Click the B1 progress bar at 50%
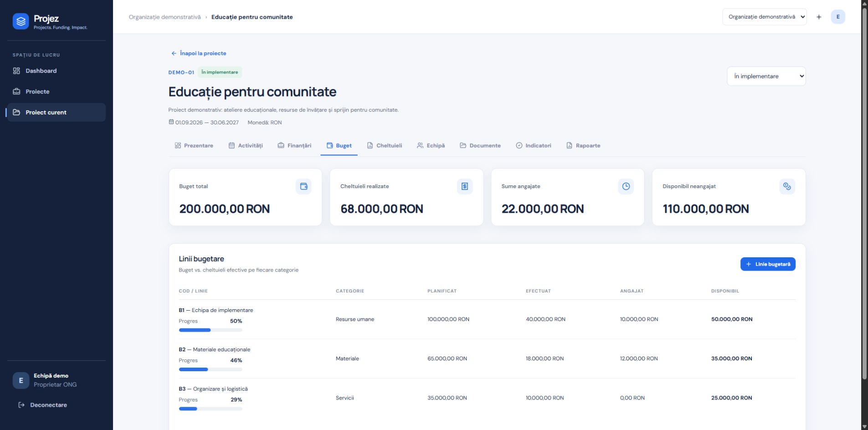 tap(211, 330)
